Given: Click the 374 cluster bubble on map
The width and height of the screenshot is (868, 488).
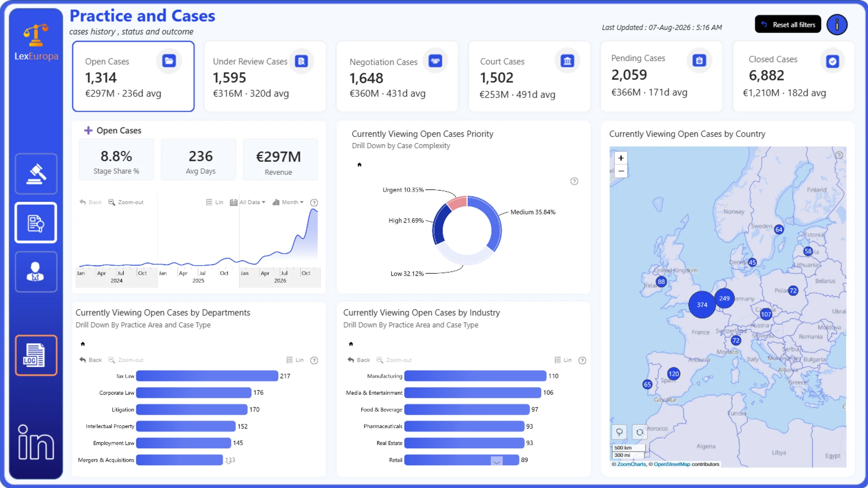Looking at the screenshot, I should pyautogui.click(x=702, y=305).
